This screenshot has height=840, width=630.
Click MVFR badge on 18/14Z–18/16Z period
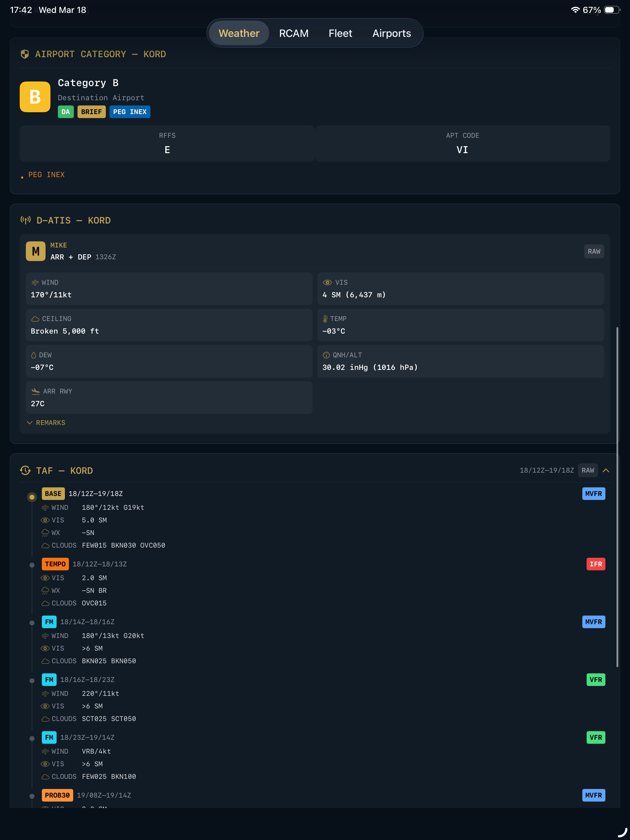593,622
